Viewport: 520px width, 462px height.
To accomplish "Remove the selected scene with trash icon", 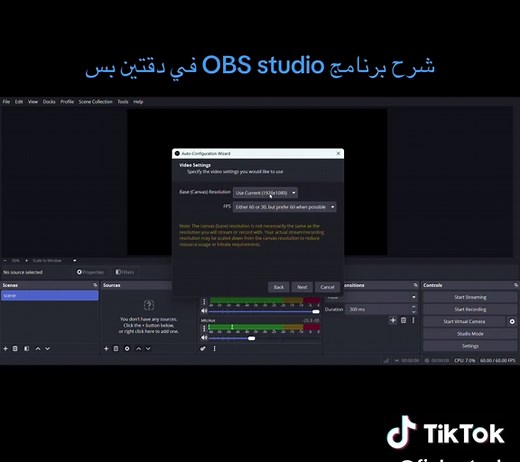I will pos(15,348).
